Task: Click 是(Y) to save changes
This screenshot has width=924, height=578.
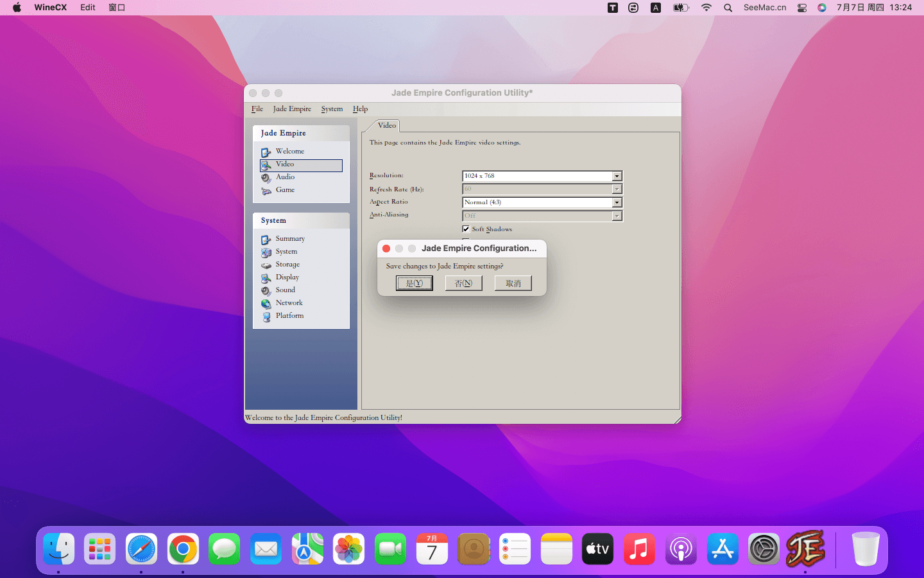Action: [415, 283]
